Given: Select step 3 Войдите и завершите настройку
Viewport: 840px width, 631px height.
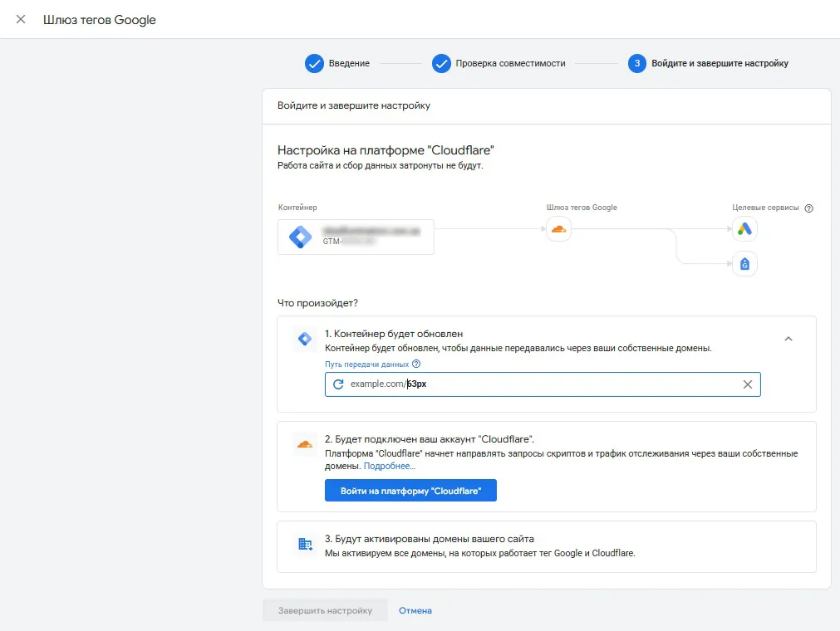Looking at the screenshot, I should [x=708, y=63].
